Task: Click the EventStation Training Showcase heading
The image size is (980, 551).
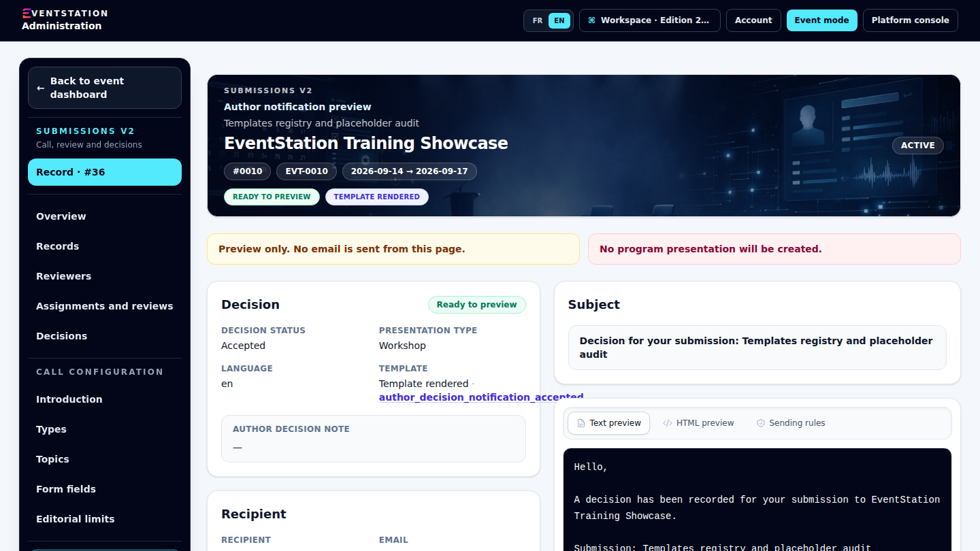Action: point(366,144)
